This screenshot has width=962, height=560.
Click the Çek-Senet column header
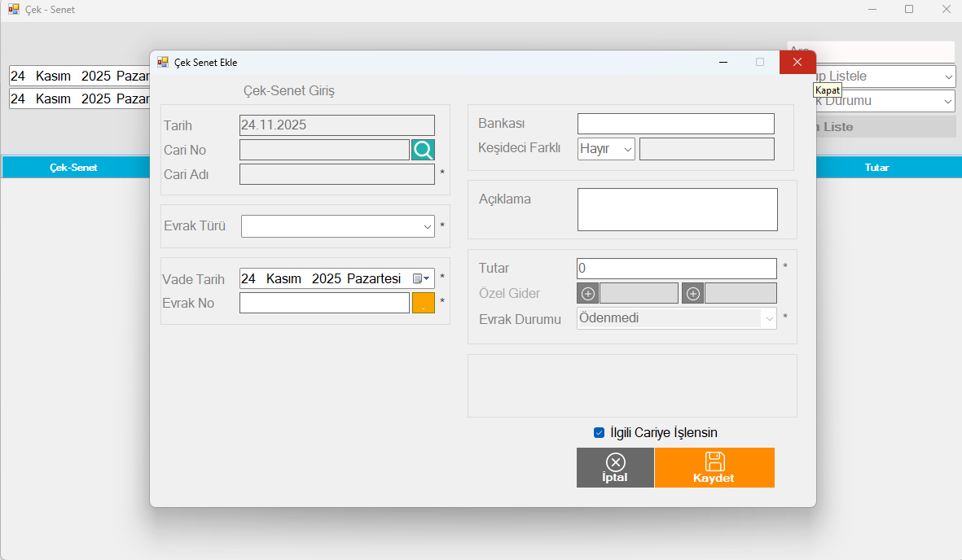pyautogui.click(x=73, y=168)
